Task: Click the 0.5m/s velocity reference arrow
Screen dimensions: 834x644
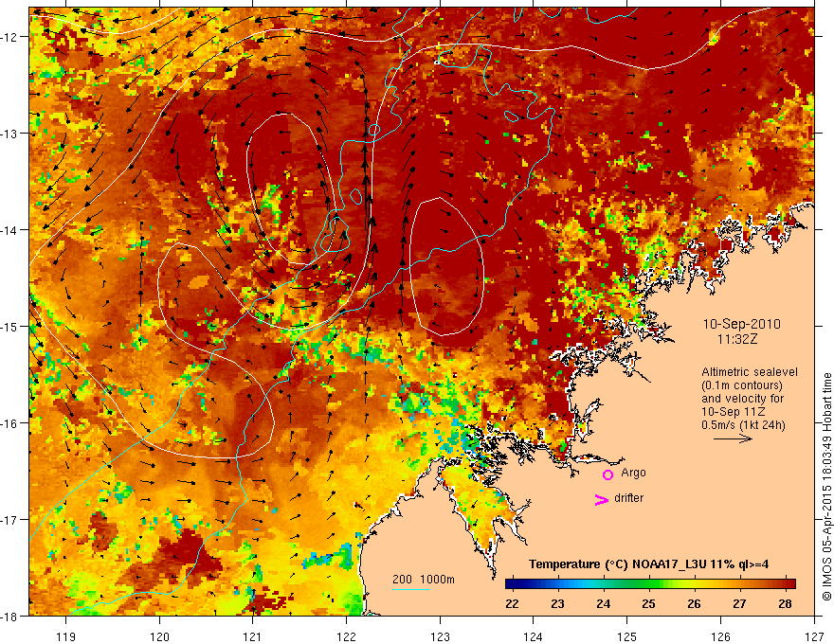Action: (733, 438)
